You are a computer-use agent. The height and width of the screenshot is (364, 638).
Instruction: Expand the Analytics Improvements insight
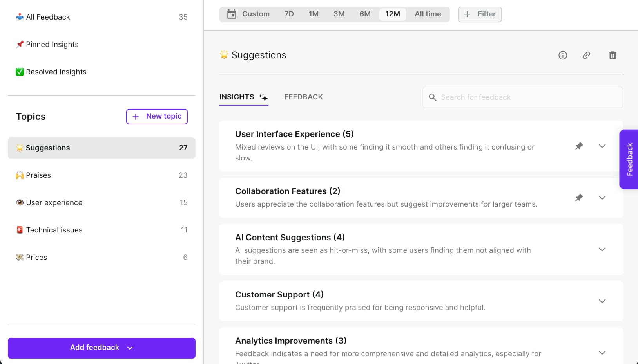[602, 353]
